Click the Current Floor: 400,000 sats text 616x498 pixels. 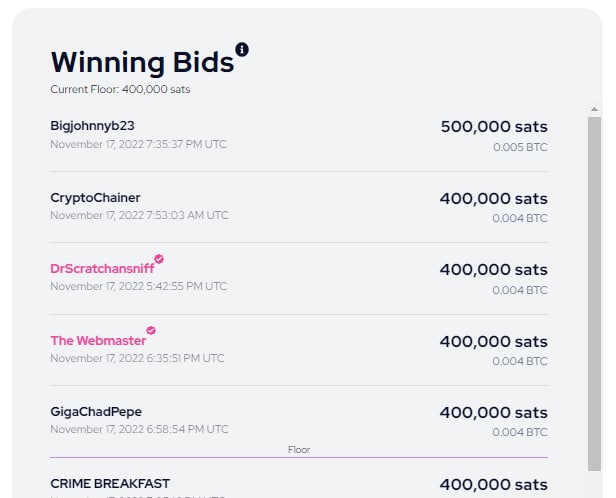(x=120, y=90)
